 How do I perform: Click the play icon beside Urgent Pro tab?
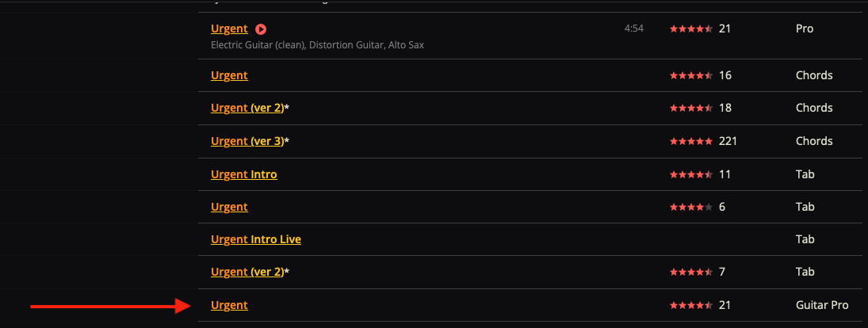tap(261, 29)
